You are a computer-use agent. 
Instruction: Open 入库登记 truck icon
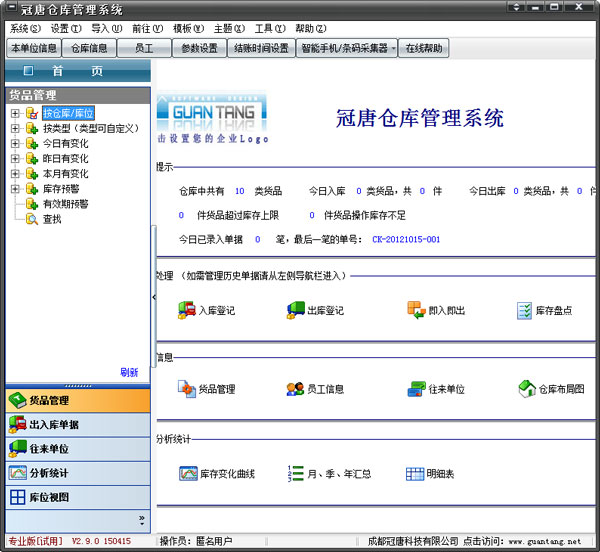(x=187, y=310)
